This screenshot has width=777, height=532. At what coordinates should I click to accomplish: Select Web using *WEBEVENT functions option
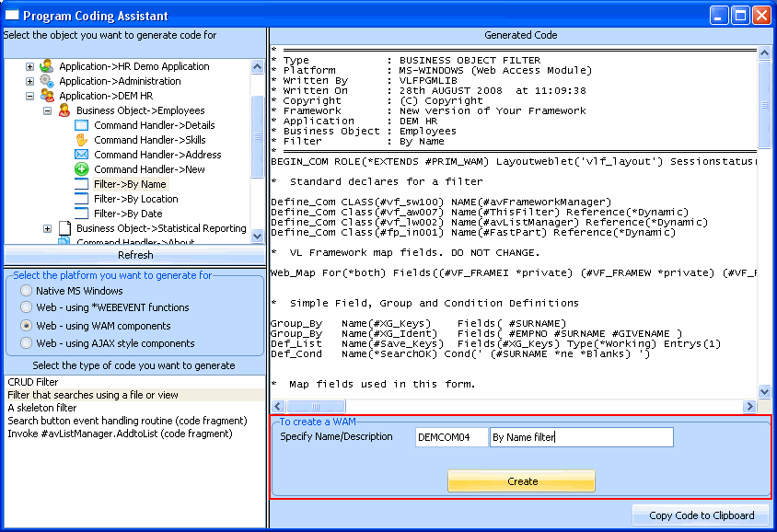[27, 307]
